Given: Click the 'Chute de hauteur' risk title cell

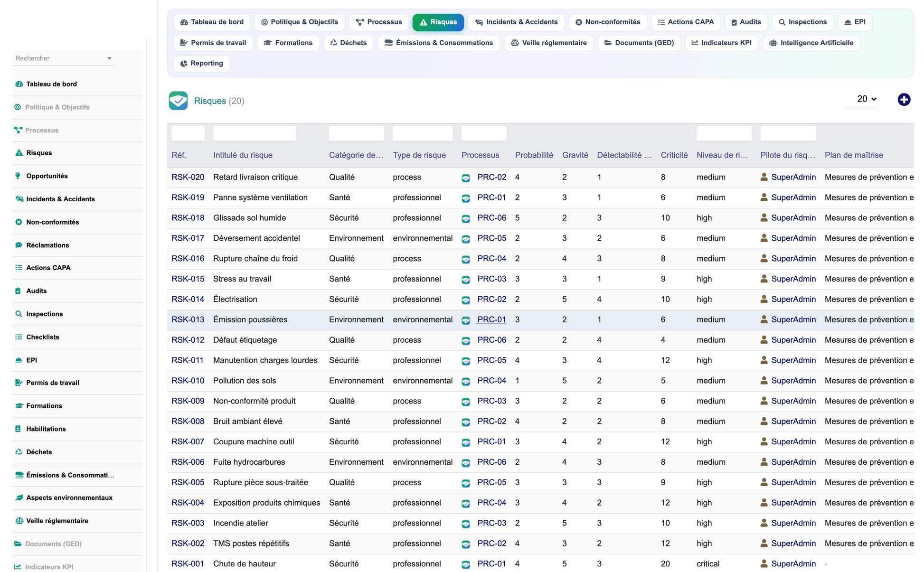Looking at the screenshot, I should pyautogui.click(x=245, y=563).
